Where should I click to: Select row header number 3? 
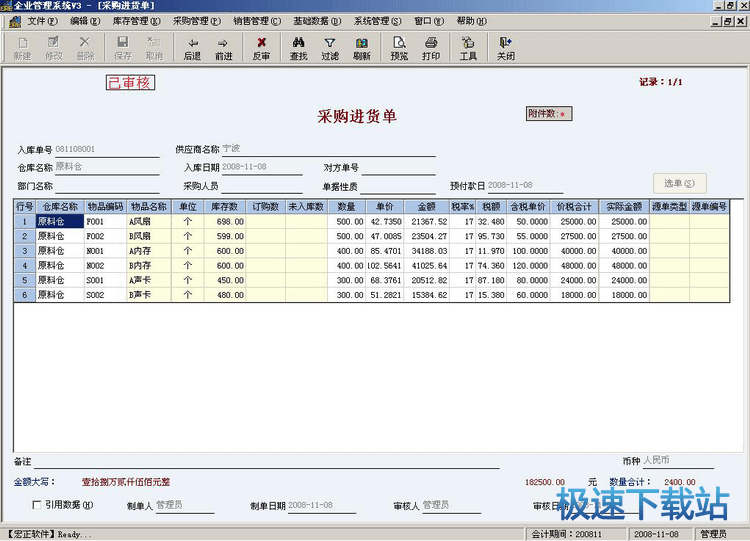coord(25,251)
